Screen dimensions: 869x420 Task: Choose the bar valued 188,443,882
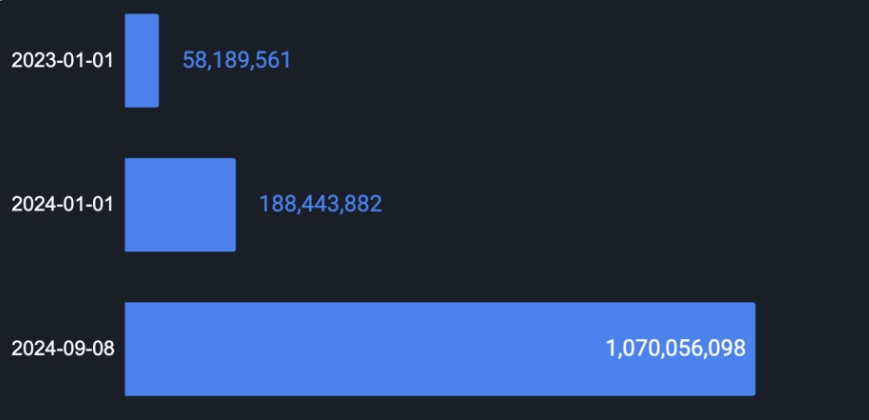180,204
